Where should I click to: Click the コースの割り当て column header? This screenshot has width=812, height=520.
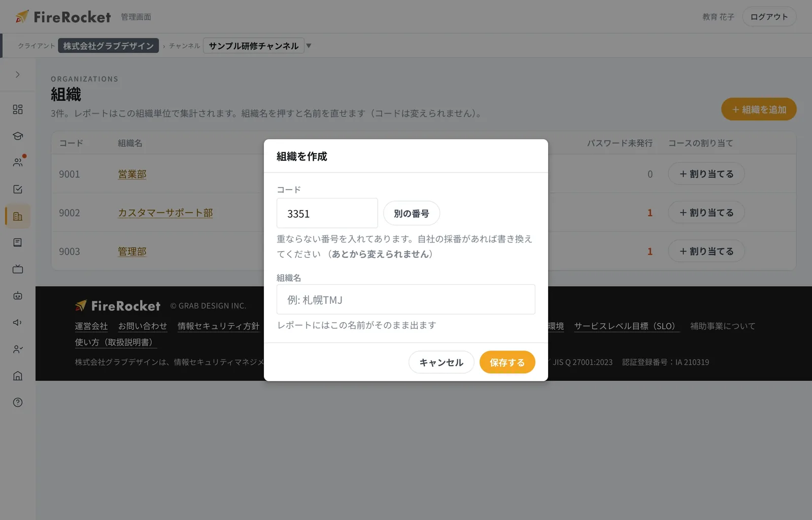[x=700, y=143]
